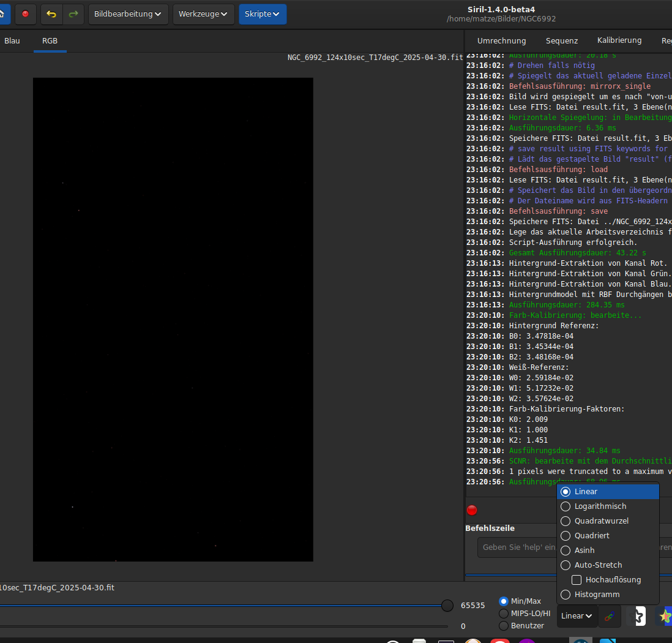The height and width of the screenshot is (643, 672).
Task: Open the Bildbearbeitung dropdown menu
Action: coord(128,13)
